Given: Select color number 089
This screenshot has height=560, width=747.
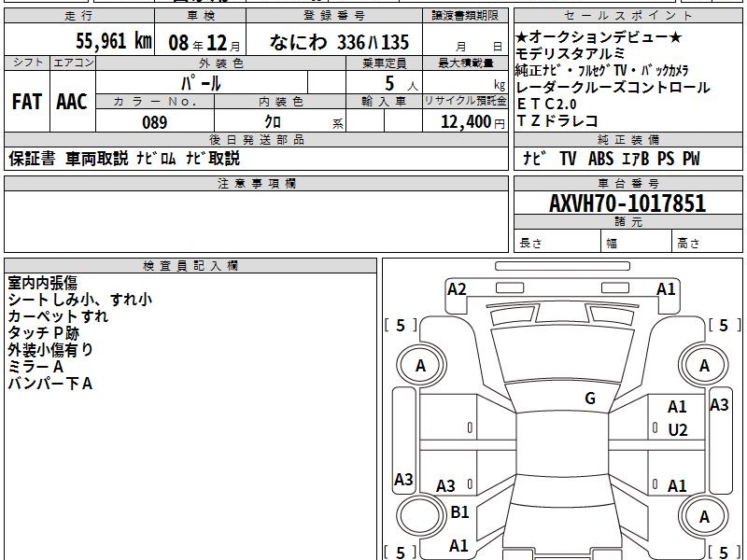Looking at the screenshot, I should (155, 122).
